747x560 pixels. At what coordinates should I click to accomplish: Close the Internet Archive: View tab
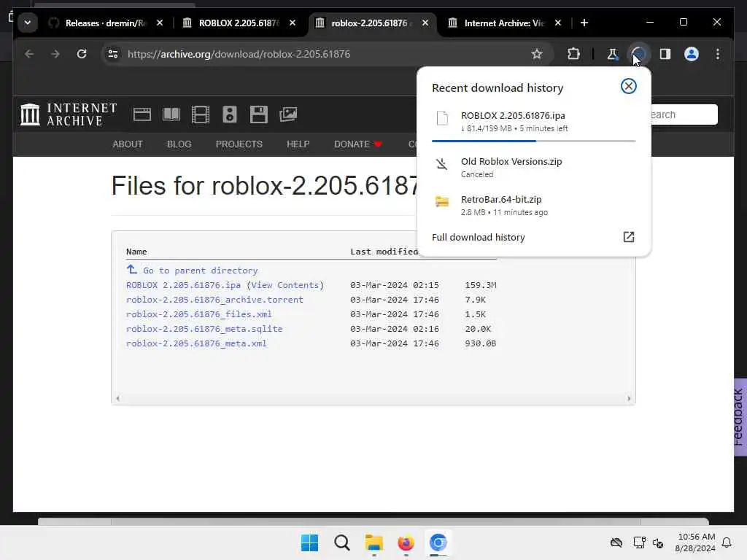click(x=558, y=23)
